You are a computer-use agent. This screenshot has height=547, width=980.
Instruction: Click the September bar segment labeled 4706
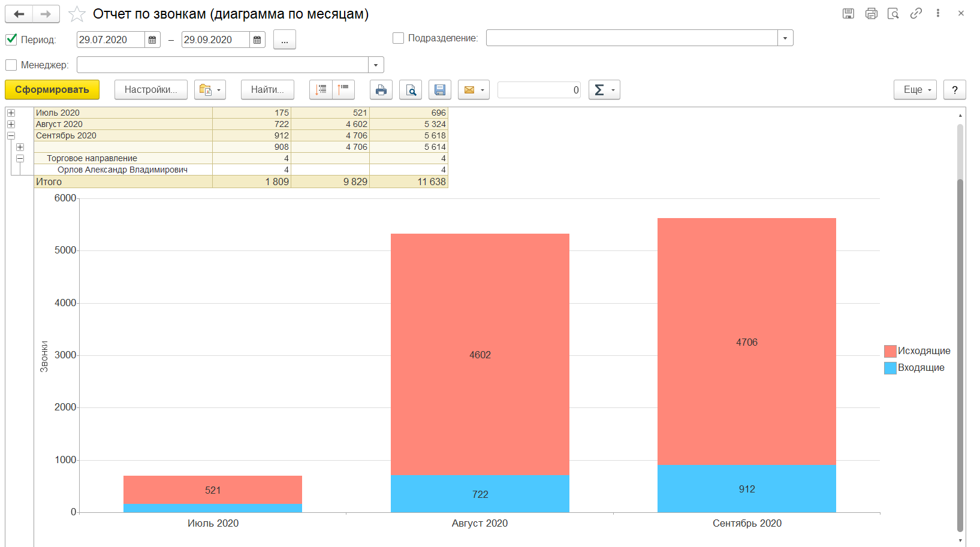pos(747,342)
